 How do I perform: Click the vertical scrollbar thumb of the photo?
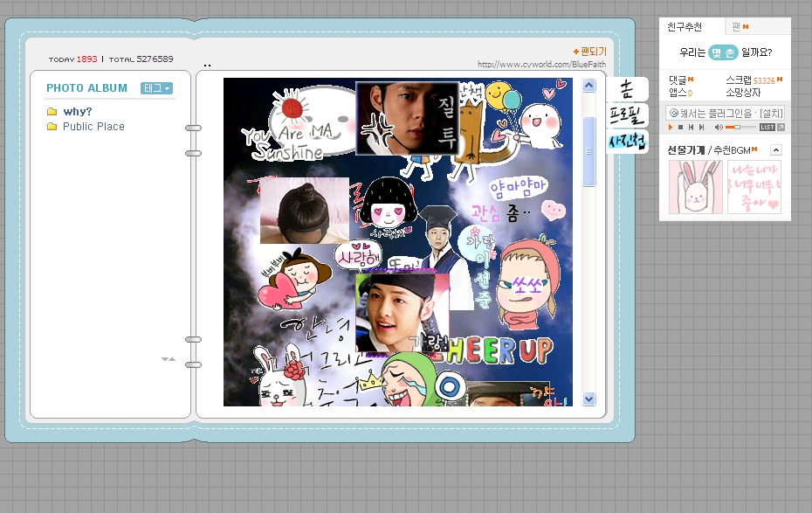tap(588, 151)
